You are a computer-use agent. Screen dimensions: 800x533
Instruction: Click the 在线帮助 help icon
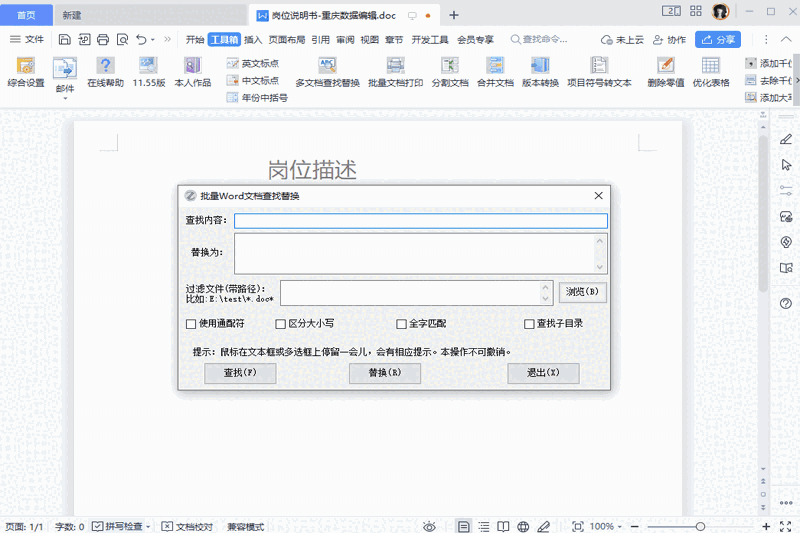click(x=105, y=72)
